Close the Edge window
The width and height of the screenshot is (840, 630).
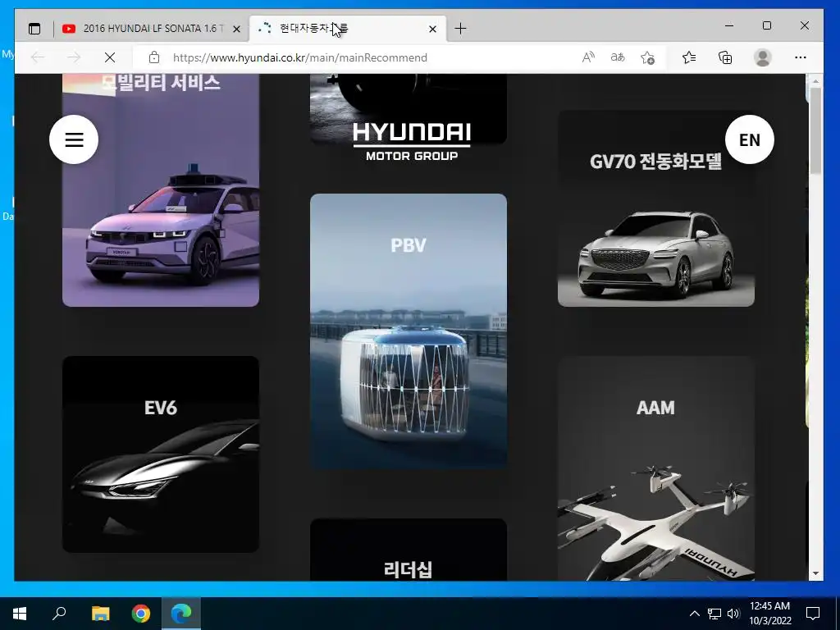(805, 25)
